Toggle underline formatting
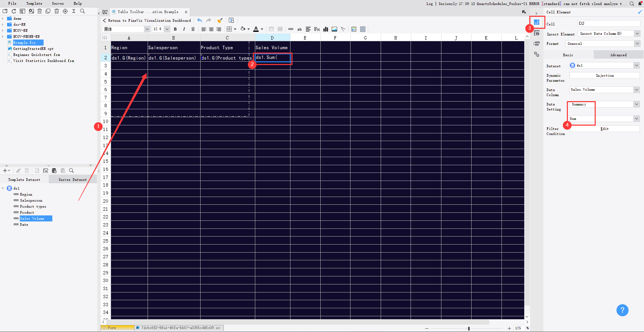644x332 pixels. point(193,29)
